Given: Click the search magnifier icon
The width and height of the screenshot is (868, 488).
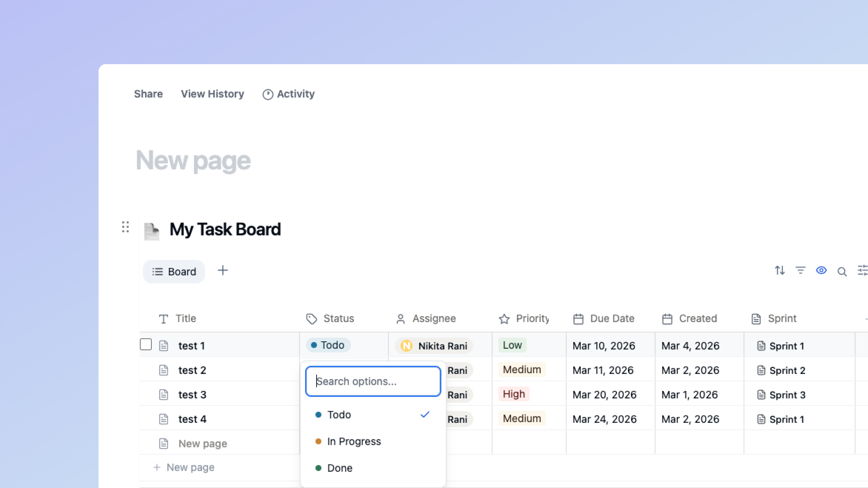Looking at the screenshot, I should pos(842,271).
